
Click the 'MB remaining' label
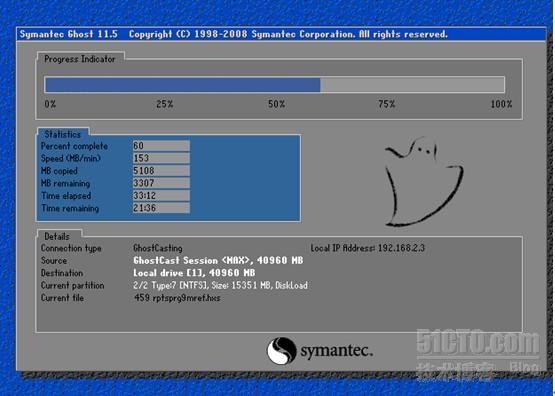click(x=65, y=183)
